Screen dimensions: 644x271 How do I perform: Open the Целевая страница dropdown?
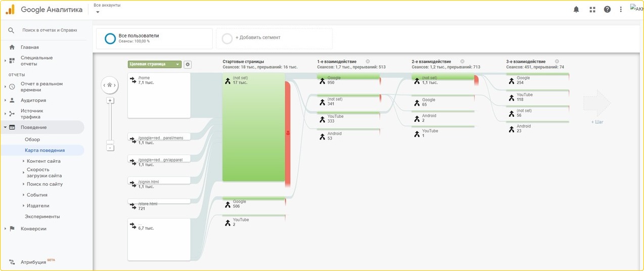(x=154, y=64)
